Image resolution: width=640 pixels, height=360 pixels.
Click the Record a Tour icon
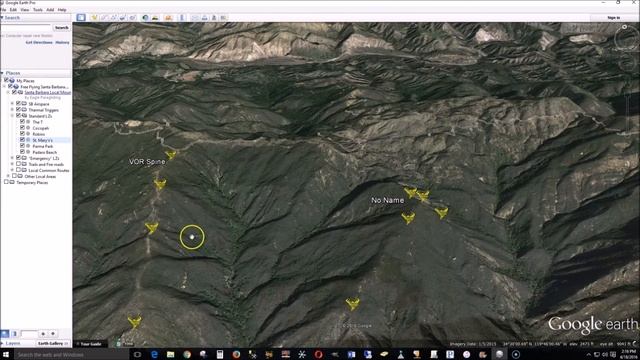(133, 18)
